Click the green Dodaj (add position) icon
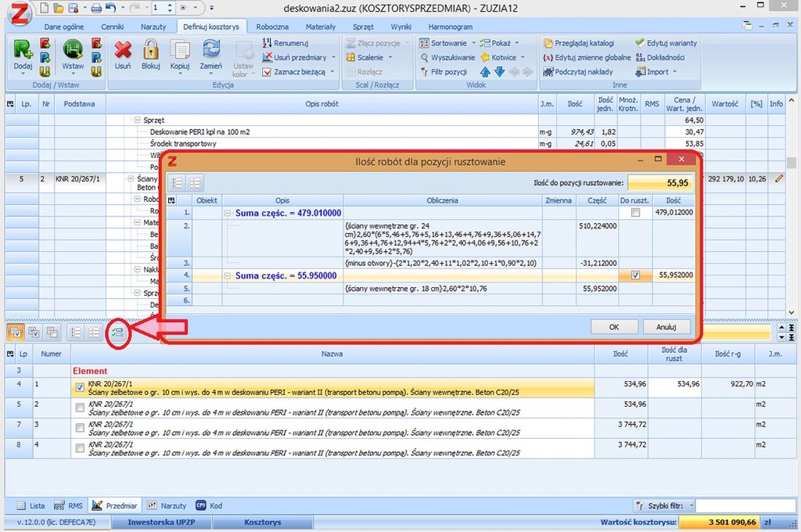Viewport: 801px width, 532px height. tap(23, 50)
